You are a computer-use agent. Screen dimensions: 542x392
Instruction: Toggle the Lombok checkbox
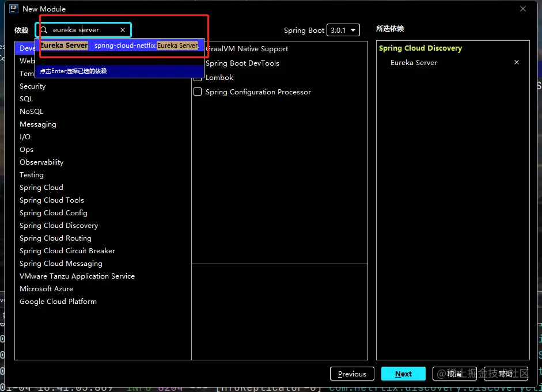[198, 79]
